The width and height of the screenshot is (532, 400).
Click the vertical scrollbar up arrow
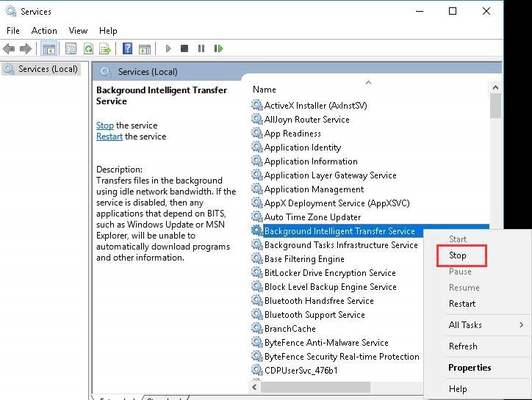(x=495, y=88)
